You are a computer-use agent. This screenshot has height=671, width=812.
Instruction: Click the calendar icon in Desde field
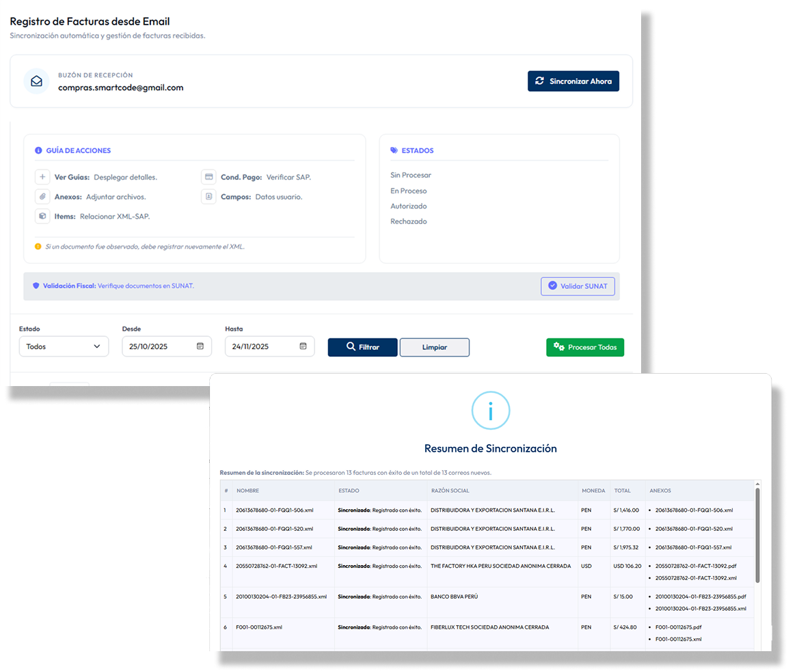(x=200, y=346)
